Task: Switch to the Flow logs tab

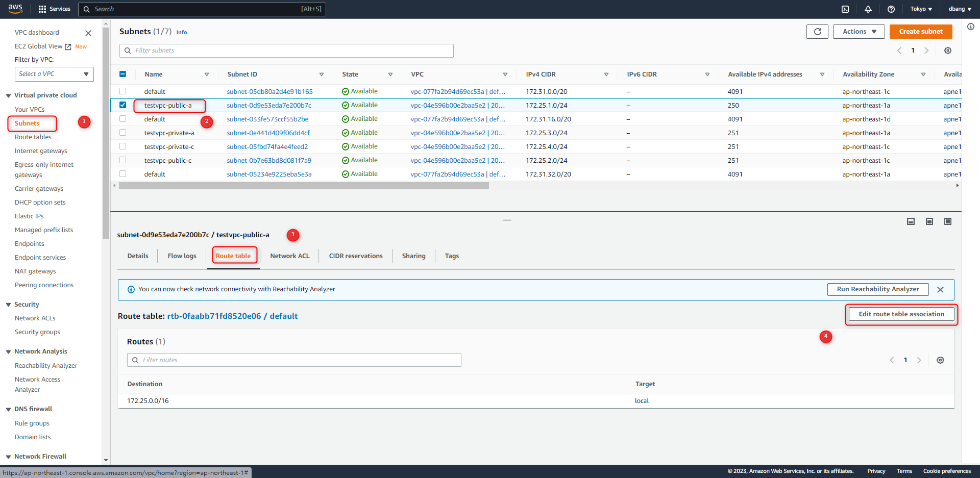Action: [x=182, y=256]
